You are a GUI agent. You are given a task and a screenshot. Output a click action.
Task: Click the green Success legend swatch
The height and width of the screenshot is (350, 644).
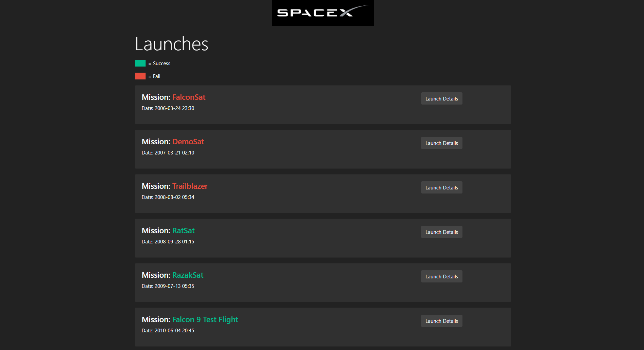tap(140, 63)
